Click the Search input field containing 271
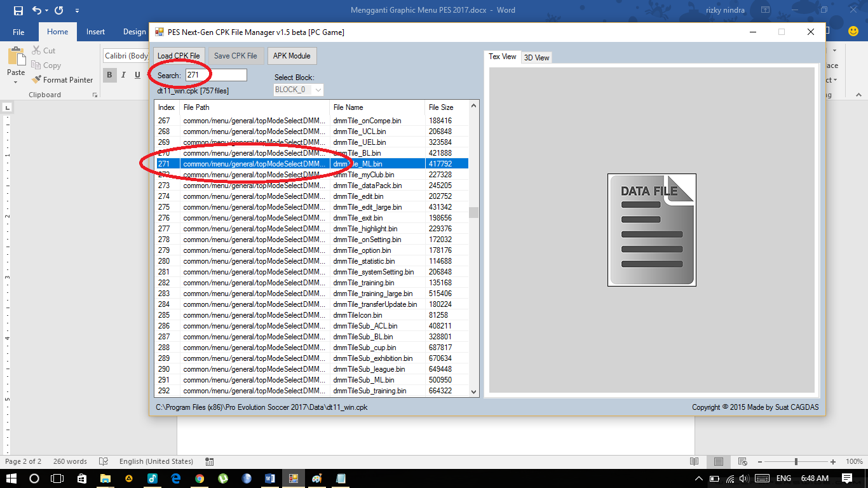868x488 pixels. [216, 75]
